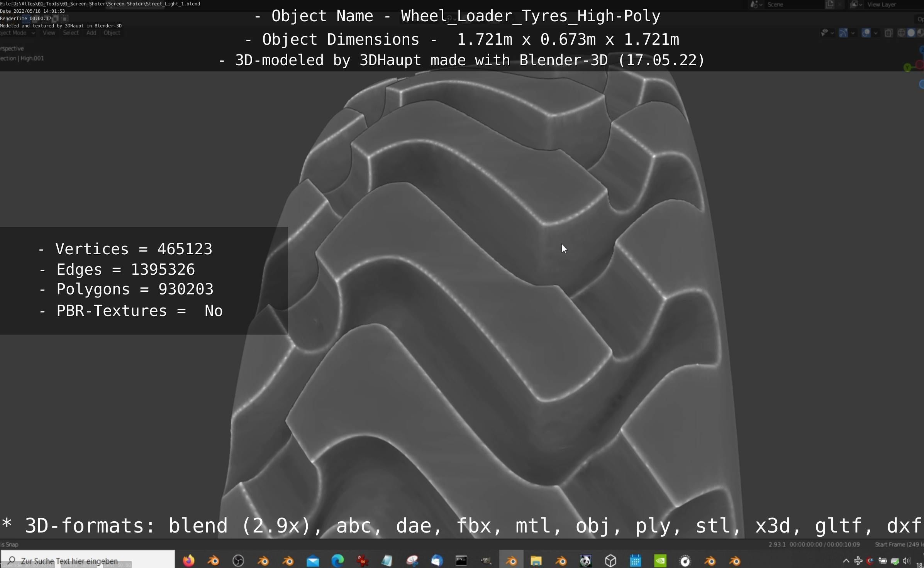Open the View menu
The image size is (924, 568).
(49, 33)
